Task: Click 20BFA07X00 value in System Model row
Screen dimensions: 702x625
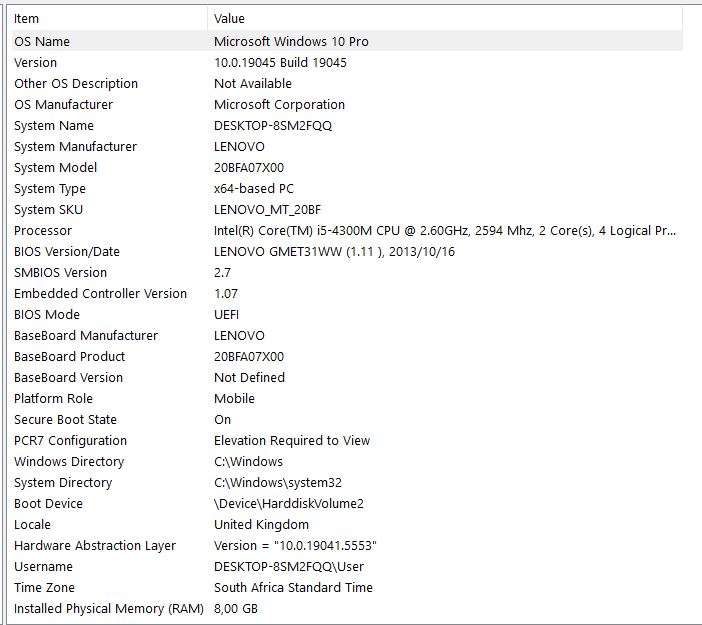Action: (x=249, y=168)
